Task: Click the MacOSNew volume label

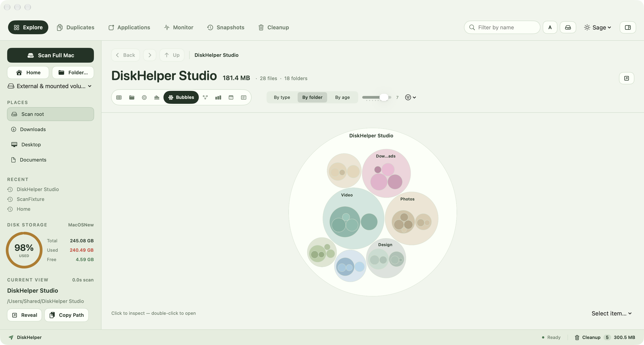Action: (81, 225)
